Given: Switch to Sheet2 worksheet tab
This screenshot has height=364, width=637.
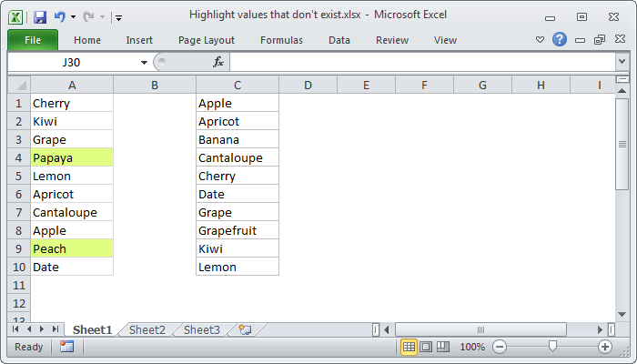Looking at the screenshot, I should point(147,329).
